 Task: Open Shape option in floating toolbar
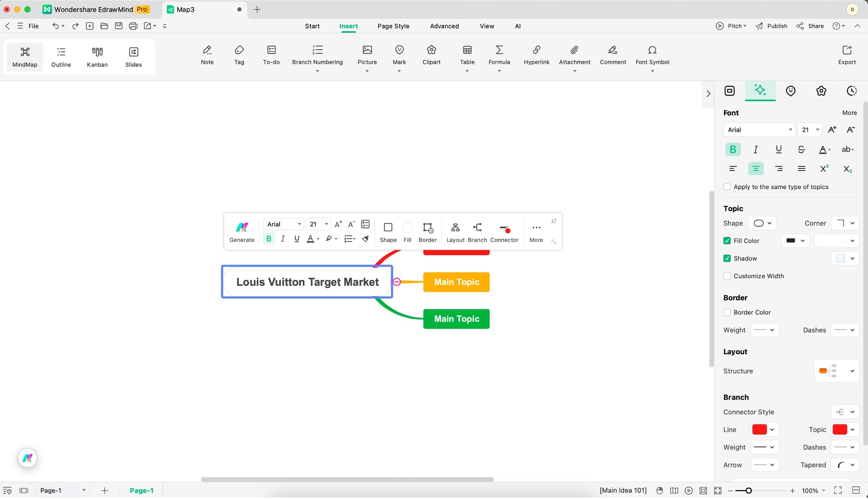click(x=388, y=232)
